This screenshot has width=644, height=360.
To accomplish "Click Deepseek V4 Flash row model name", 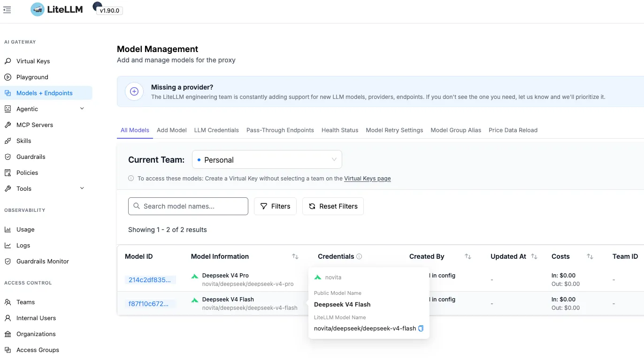I will pyautogui.click(x=228, y=300).
